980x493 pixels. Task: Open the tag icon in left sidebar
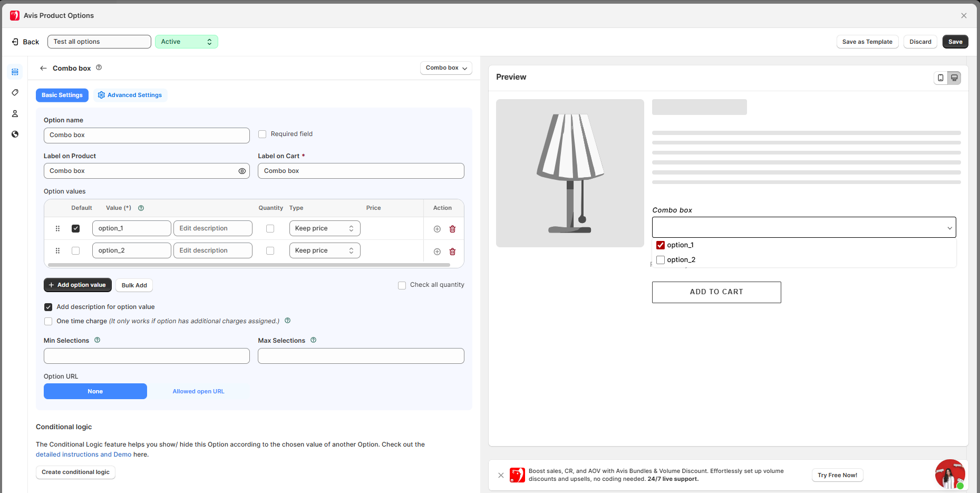point(15,93)
